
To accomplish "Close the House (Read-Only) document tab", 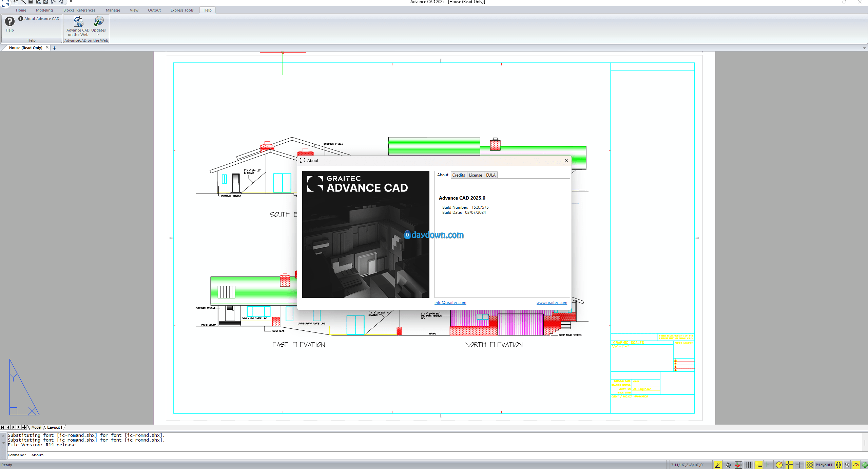I will tap(47, 47).
